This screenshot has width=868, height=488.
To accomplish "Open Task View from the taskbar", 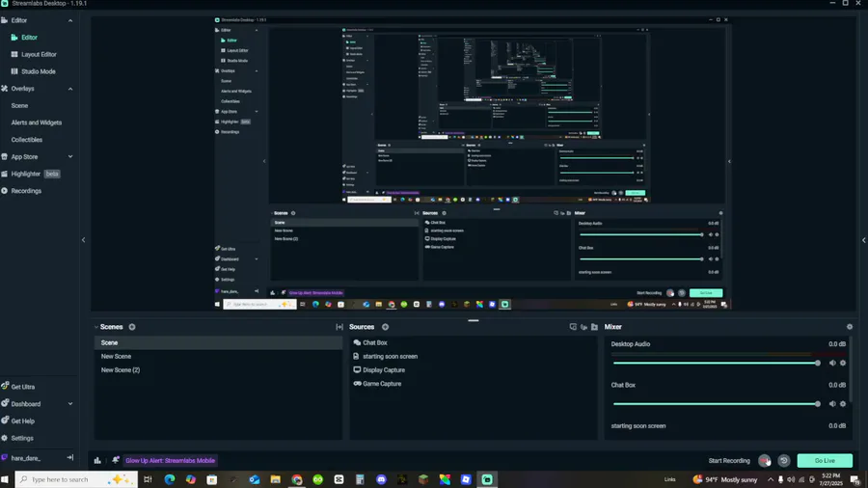I will point(148,479).
